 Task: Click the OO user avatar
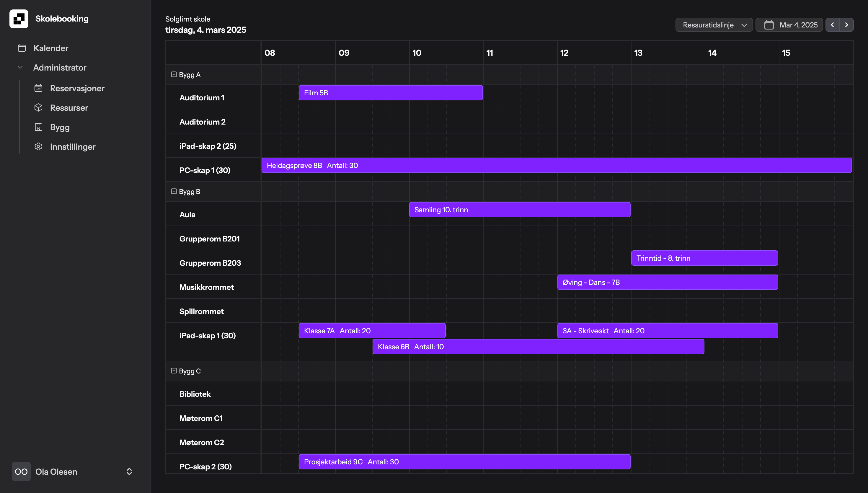(21, 471)
